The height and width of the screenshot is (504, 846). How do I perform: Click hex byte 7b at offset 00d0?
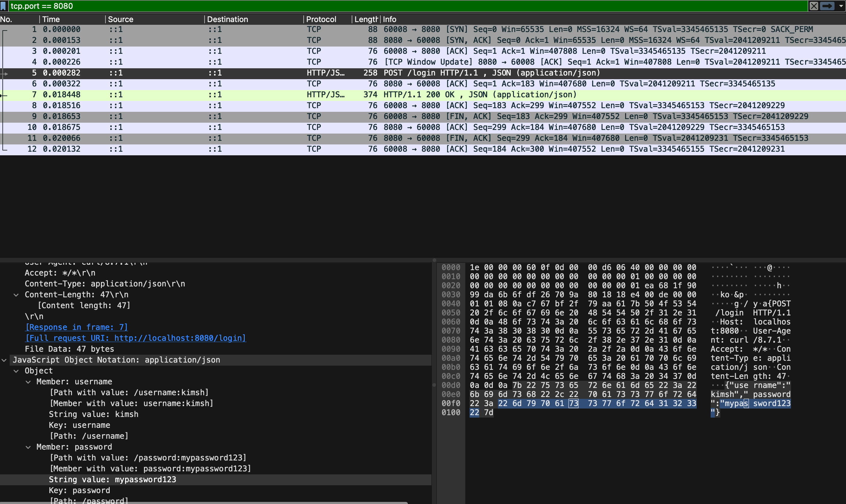click(517, 385)
